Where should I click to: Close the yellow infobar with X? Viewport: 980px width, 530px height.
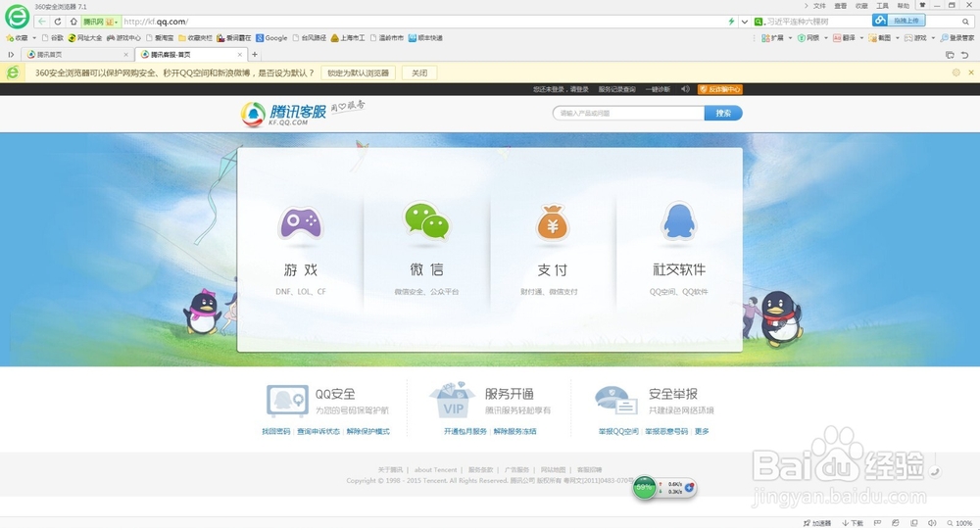(x=970, y=72)
